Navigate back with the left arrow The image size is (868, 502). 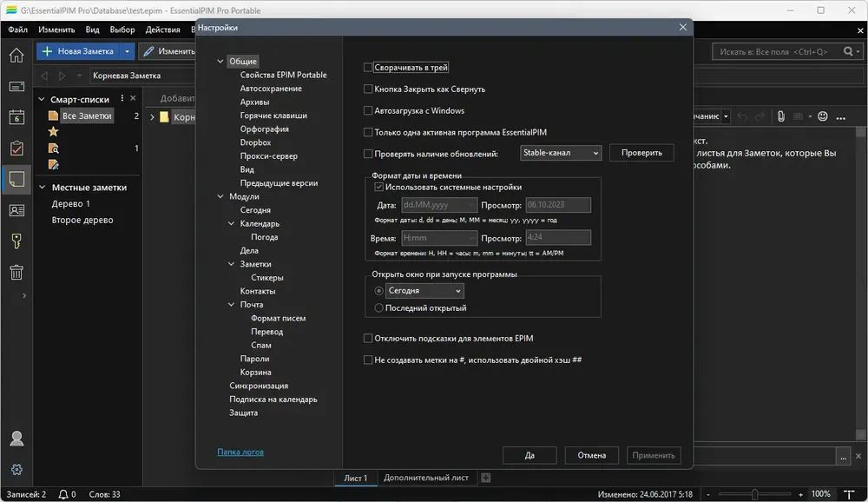[44, 76]
